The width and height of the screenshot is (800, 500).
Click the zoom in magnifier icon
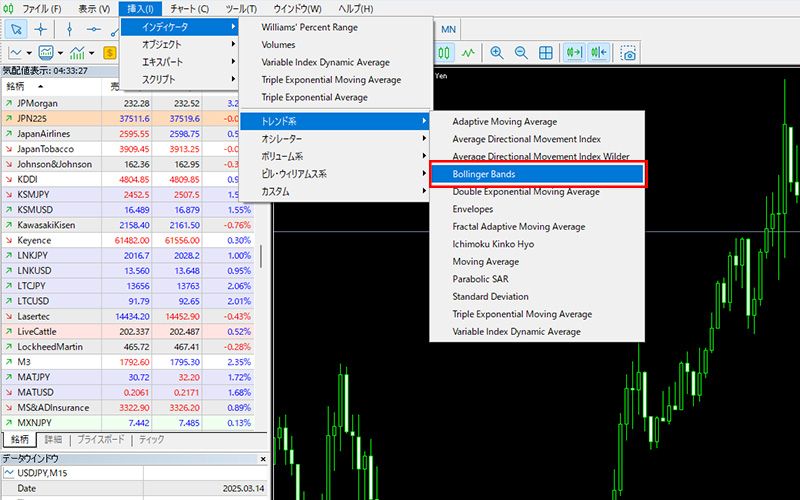point(497,53)
